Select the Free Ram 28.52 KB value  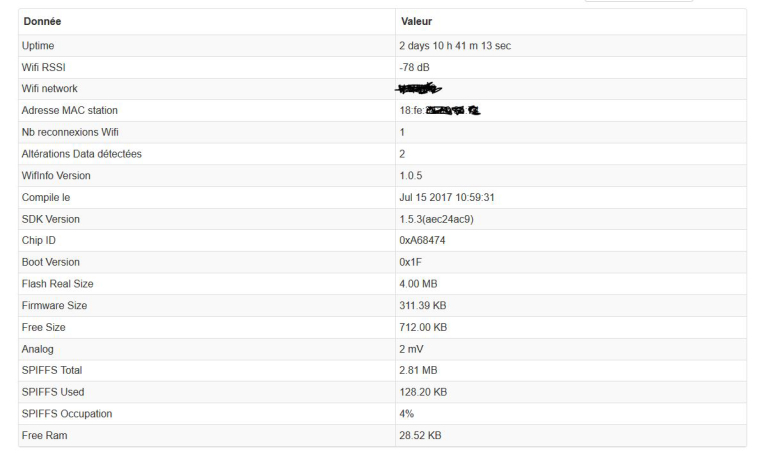point(420,436)
